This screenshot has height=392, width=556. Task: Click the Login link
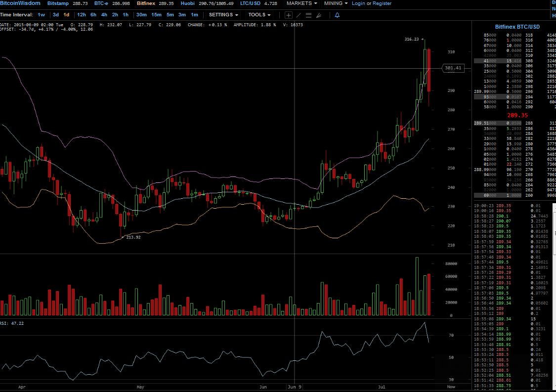pyautogui.click(x=358, y=3)
